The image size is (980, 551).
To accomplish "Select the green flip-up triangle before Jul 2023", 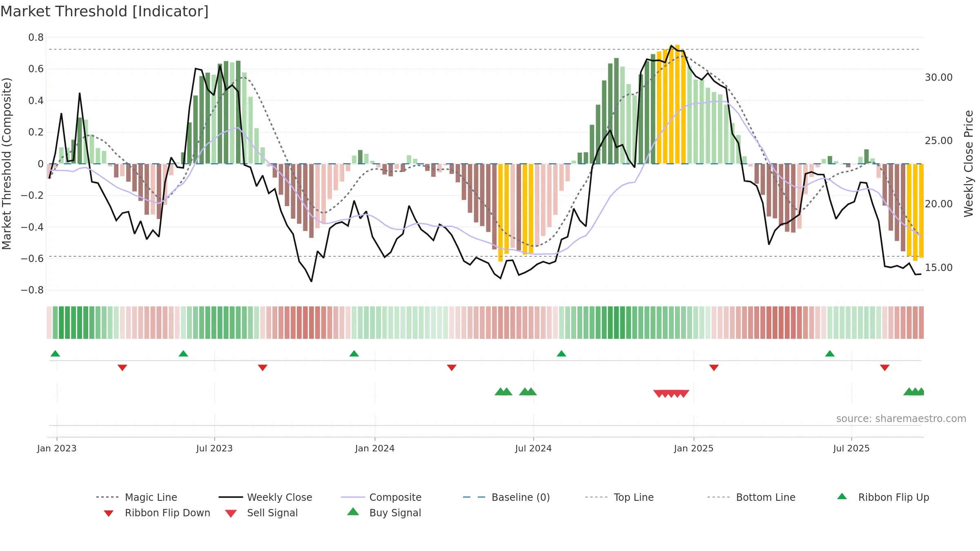I will [183, 353].
